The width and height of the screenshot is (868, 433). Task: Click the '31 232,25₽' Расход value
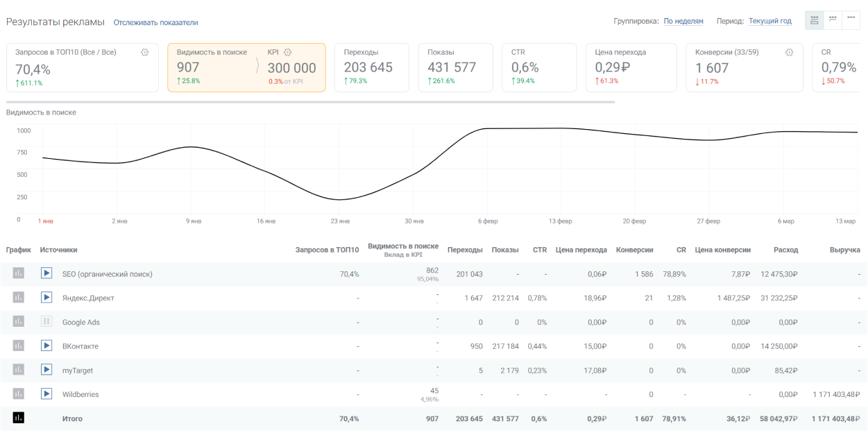pyautogui.click(x=779, y=298)
